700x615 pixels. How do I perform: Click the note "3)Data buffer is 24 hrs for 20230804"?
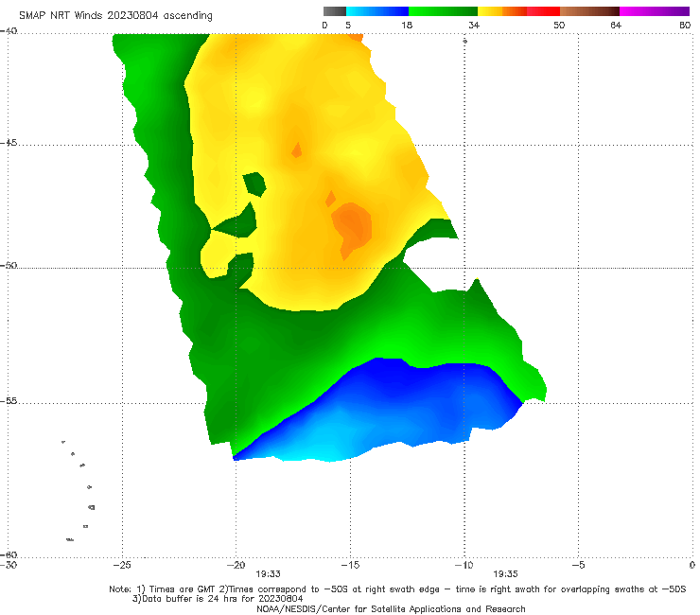click(x=218, y=599)
